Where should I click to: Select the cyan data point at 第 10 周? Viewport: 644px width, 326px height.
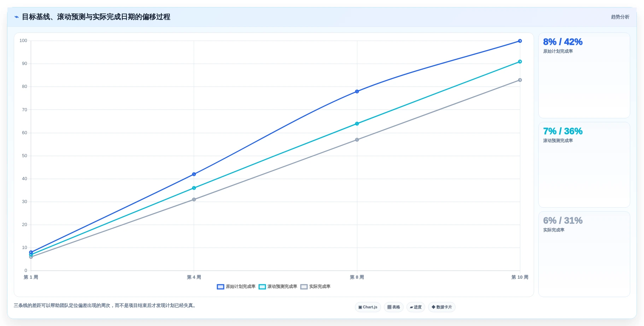point(520,62)
